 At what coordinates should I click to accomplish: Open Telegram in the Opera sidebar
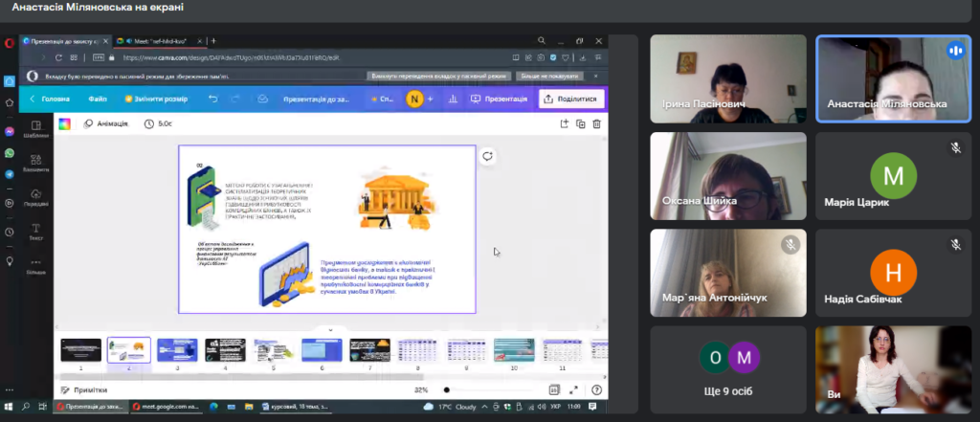coord(10,174)
